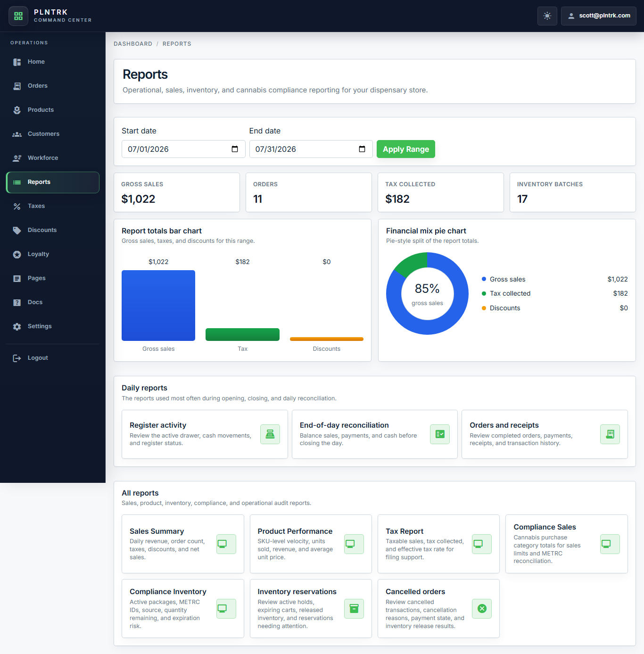Click the Orders and receipts receipt icon
644x654 pixels.
[610, 434]
